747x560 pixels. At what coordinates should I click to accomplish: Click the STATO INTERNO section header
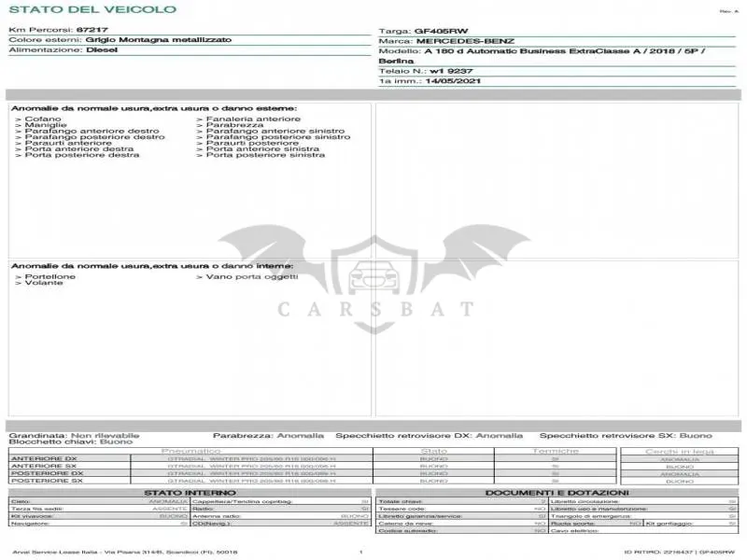pos(190,493)
